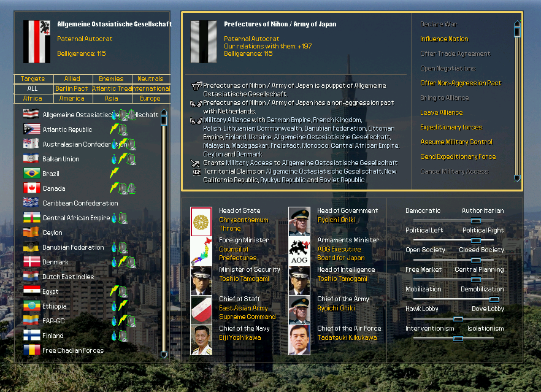Switch to the Enemies filter tab
Viewport: 541px width, 392px height.
(112, 79)
